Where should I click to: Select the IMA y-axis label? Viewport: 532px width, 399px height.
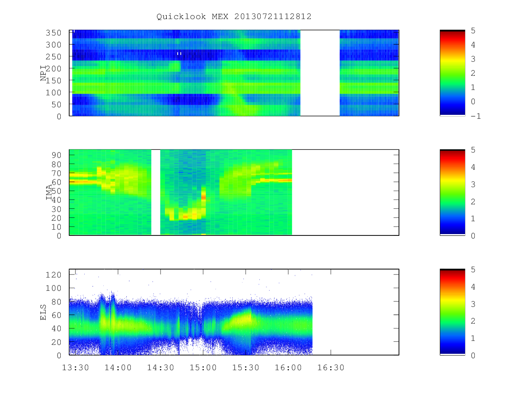(x=49, y=192)
